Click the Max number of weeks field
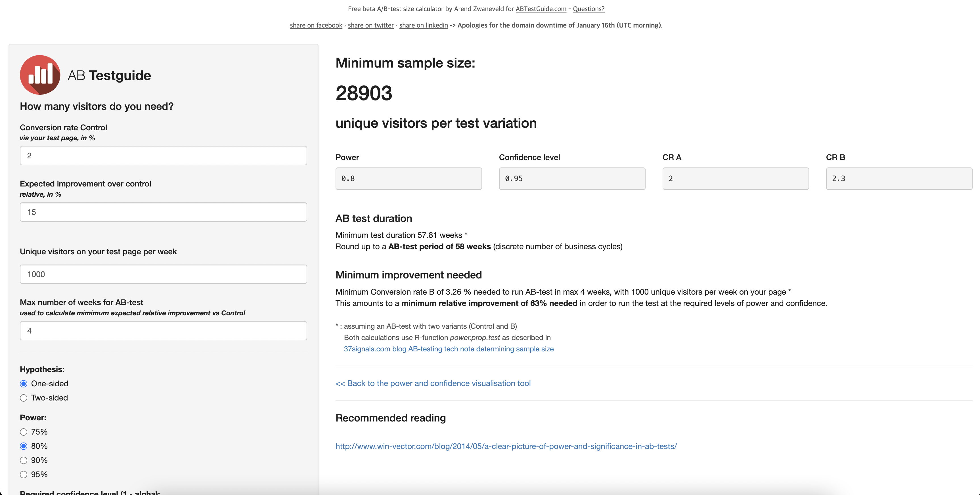Image resolution: width=980 pixels, height=495 pixels. point(163,331)
